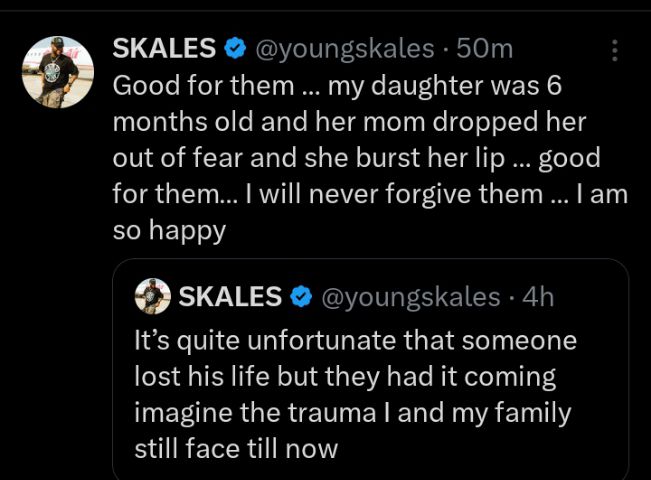Click the "It's quite unfortunate" quoted text line

coord(355,340)
